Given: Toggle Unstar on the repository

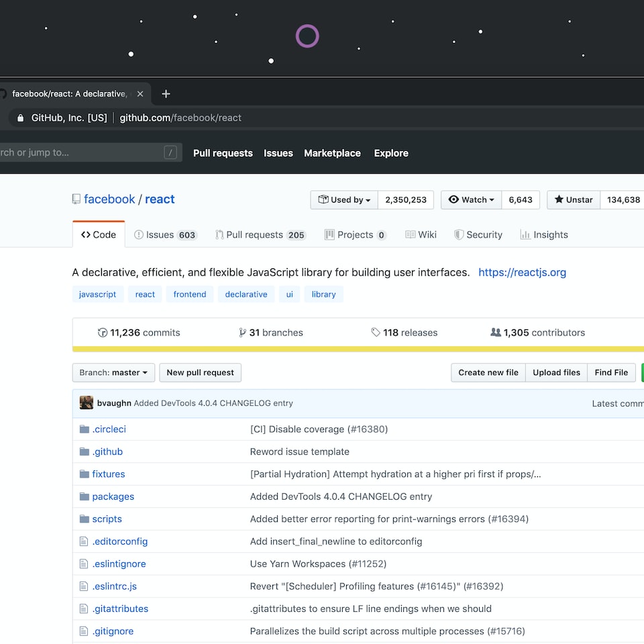Looking at the screenshot, I should tap(574, 200).
